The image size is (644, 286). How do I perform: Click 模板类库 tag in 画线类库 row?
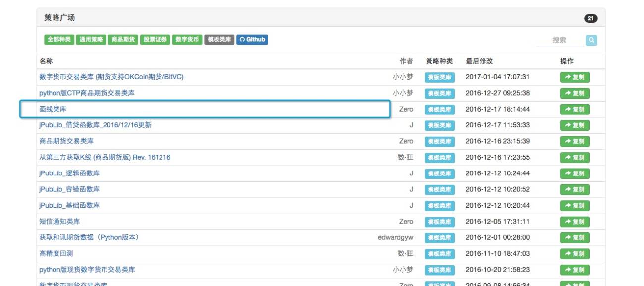tap(439, 110)
